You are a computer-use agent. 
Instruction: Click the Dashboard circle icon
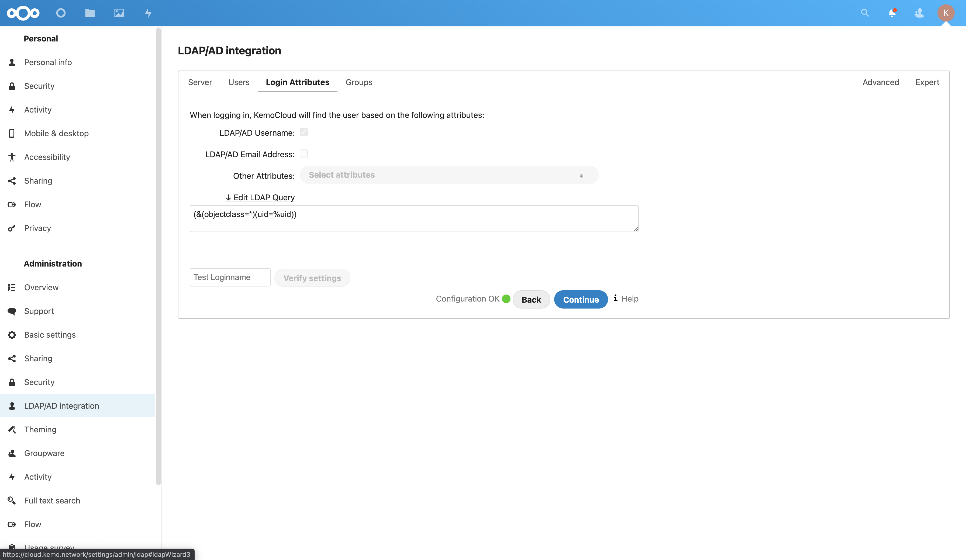pyautogui.click(x=61, y=13)
